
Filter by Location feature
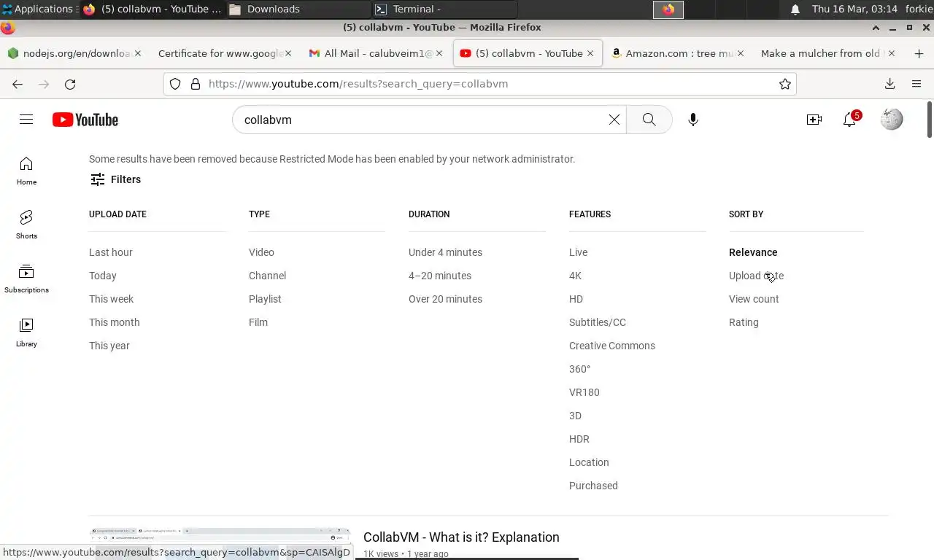(589, 462)
